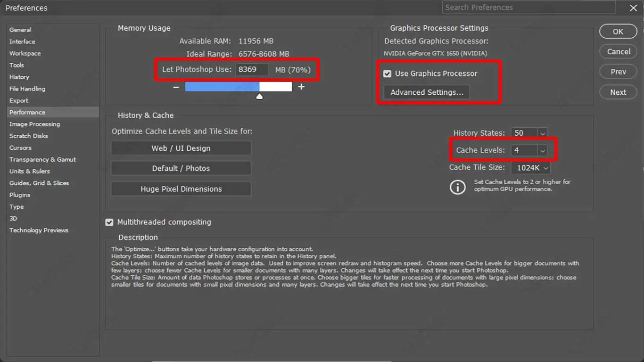Open the File Handling preferences section

click(x=27, y=89)
